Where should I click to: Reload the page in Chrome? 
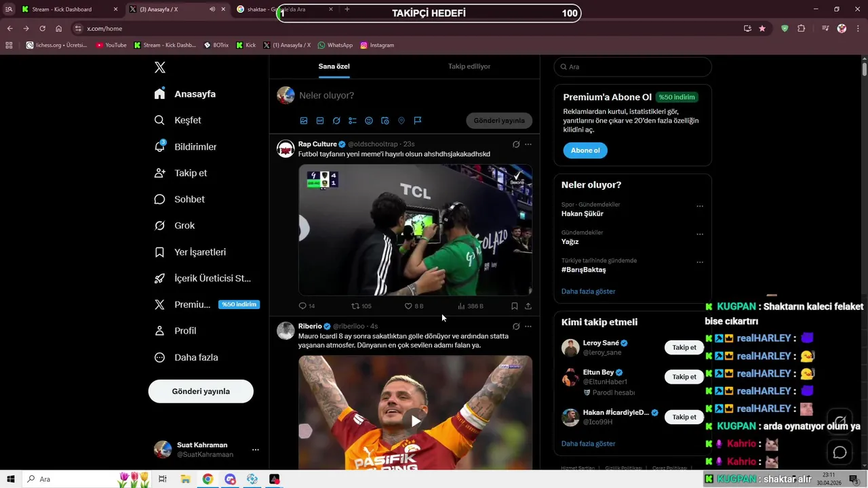(42, 28)
